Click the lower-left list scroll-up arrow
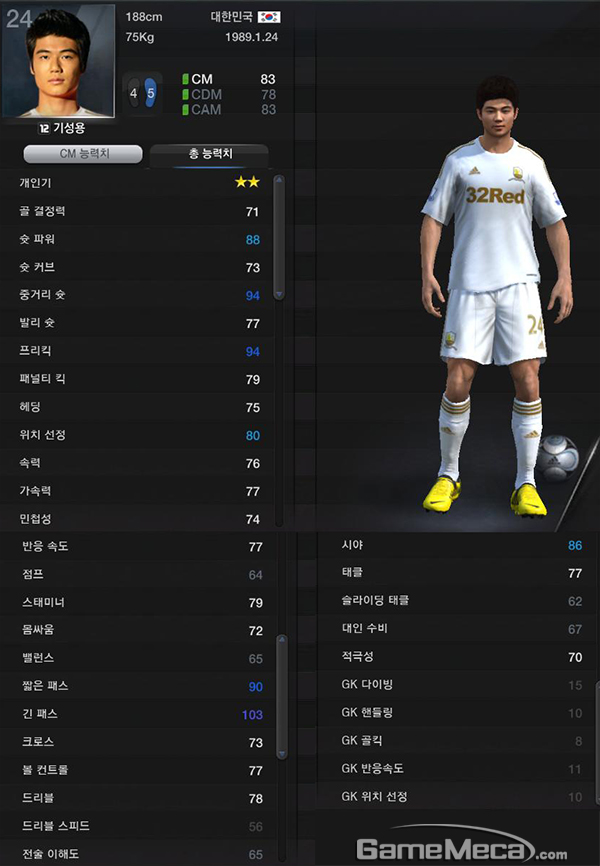 (282, 640)
